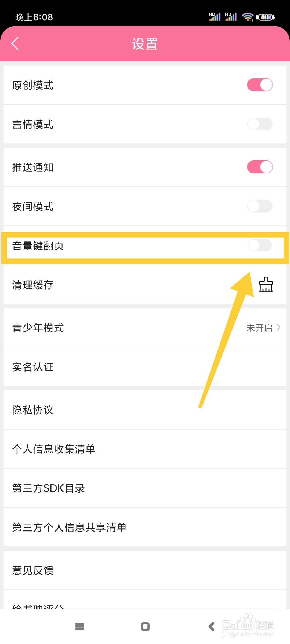Tap the back arrow in Settings header
290x644 pixels.
tap(15, 43)
